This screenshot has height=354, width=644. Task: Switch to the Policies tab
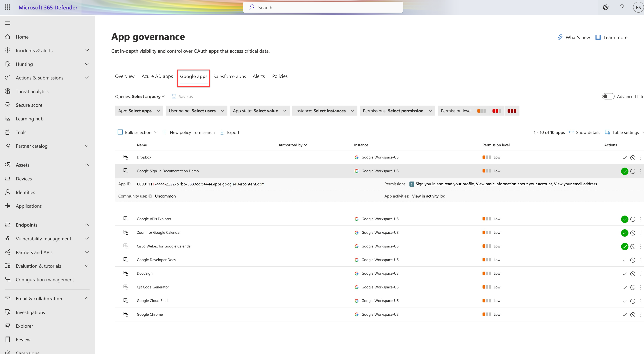point(280,76)
